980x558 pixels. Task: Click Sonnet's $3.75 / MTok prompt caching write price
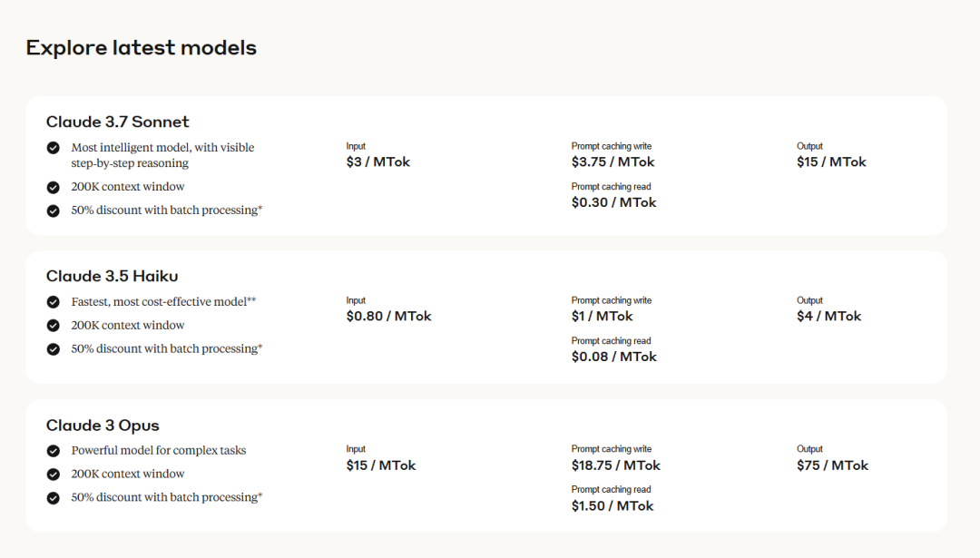point(613,162)
